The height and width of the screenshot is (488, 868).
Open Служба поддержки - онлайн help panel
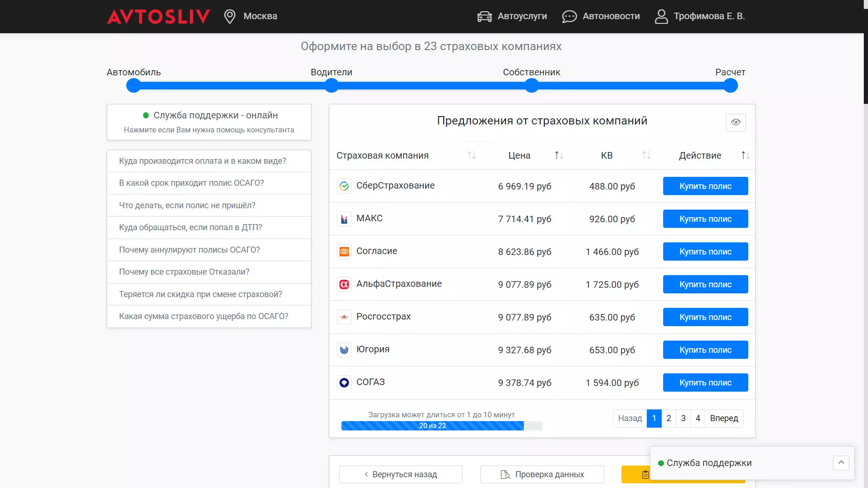209,122
